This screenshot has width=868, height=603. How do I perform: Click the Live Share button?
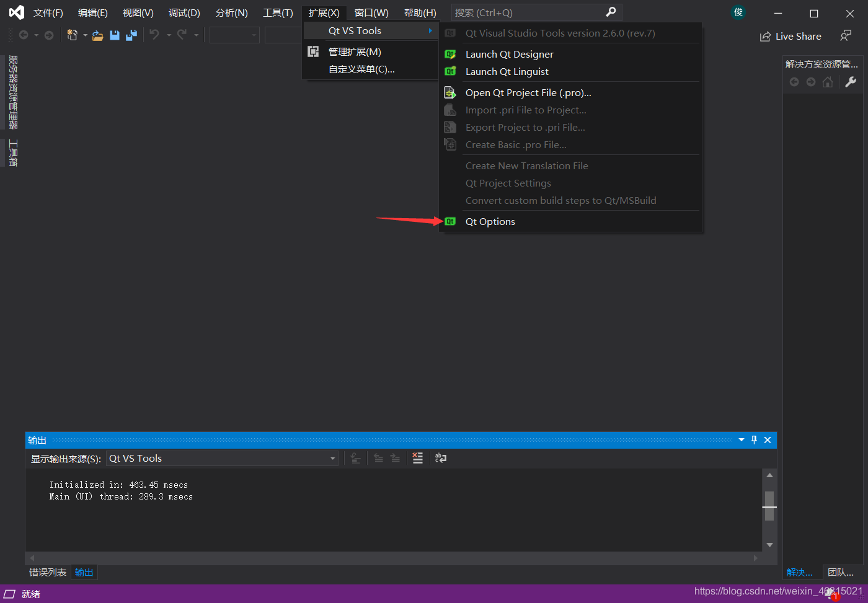pyautogui.click(x=790, y=37)
